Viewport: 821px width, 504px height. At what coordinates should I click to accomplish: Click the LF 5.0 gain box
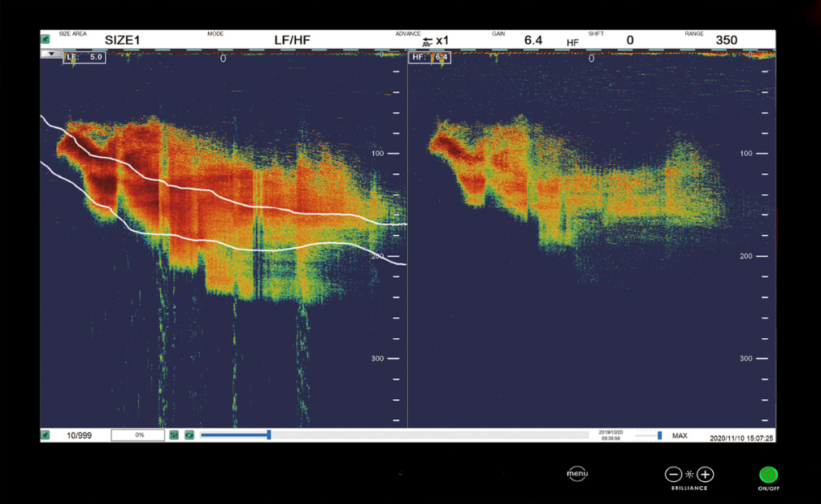[85, 58]
